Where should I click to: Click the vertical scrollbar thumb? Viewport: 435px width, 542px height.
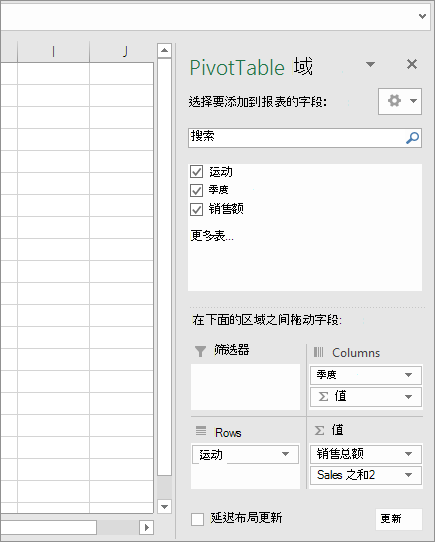point(164,267)
